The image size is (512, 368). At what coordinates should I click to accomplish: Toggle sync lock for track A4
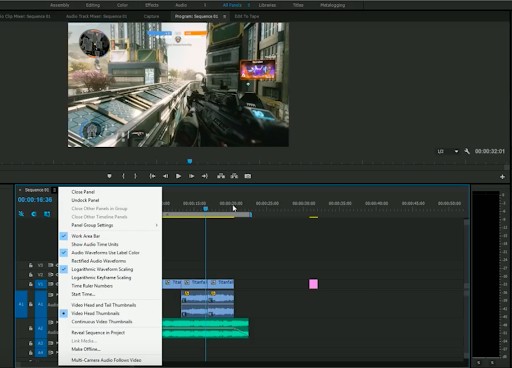pos(51,352)
